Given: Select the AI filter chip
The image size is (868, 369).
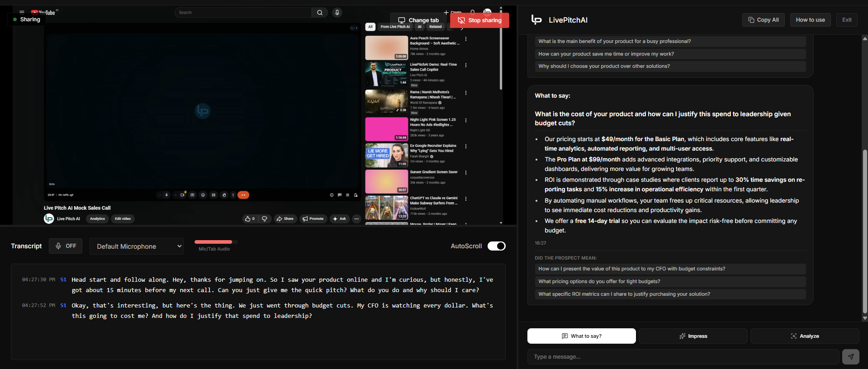Looking at the screenshot, I should pos(419,27).
